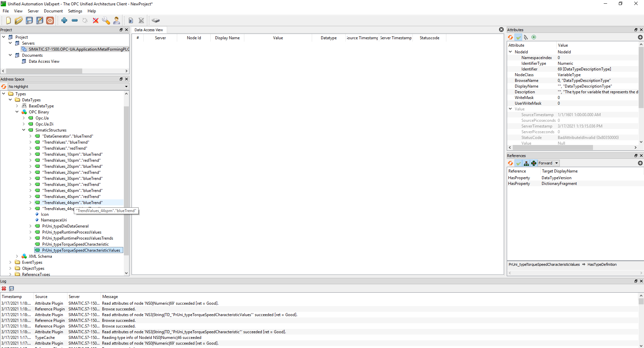This screenshot has width=644, height=348.
Task: Toggle network-node button in References toolbar
Action: coord(534,163)
